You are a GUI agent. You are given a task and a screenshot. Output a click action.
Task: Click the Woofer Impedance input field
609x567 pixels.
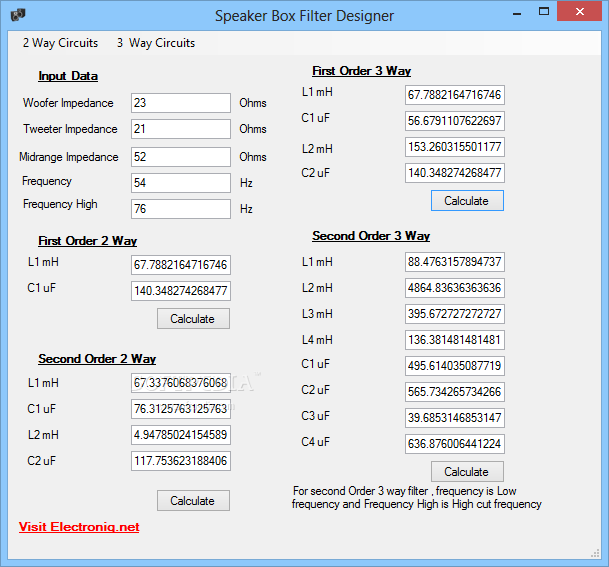tap(181, 103)
